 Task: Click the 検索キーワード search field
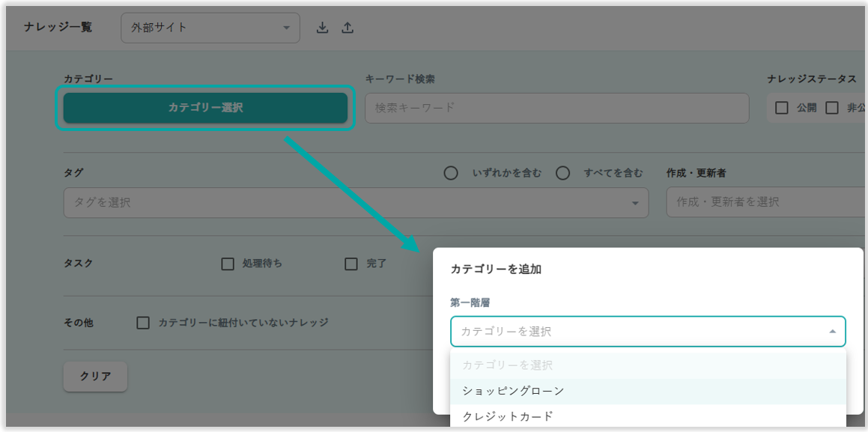coord(556,108)
